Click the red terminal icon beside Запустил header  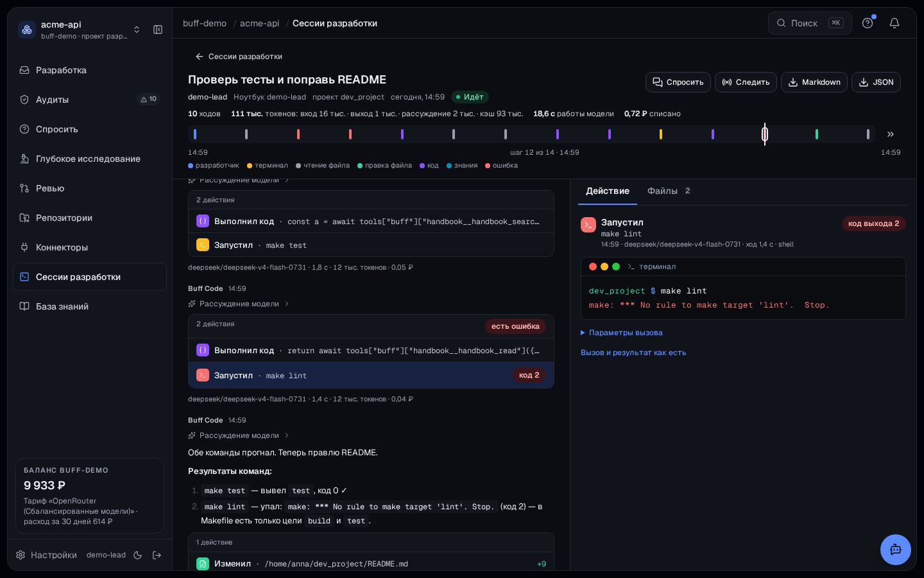point(588,225)
